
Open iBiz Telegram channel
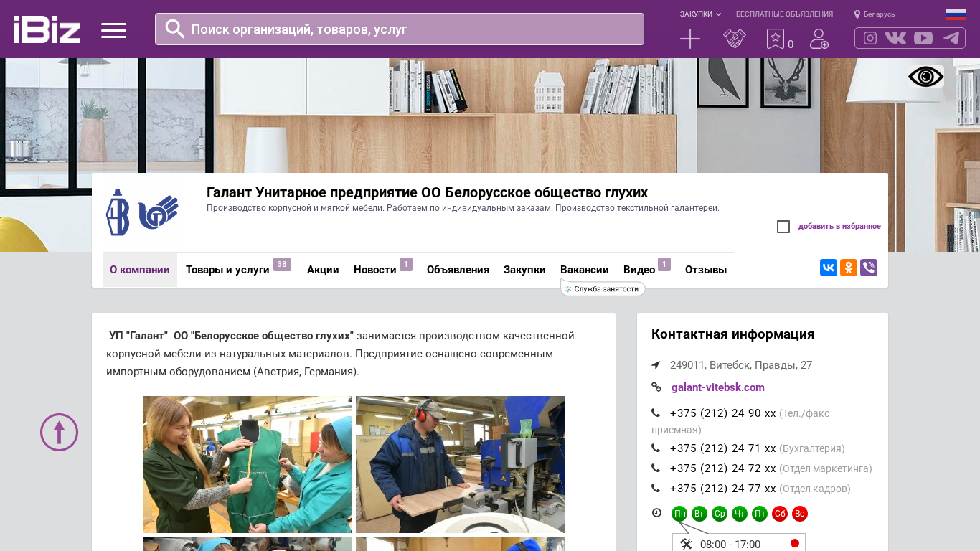click(x=951, y=38)
